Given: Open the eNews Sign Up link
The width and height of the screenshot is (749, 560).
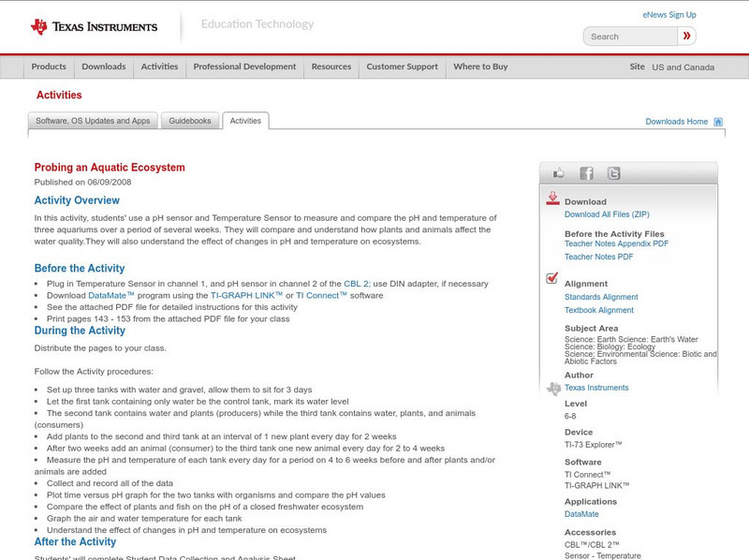Looking at the screenshot, I should click(x=669, y=15).
